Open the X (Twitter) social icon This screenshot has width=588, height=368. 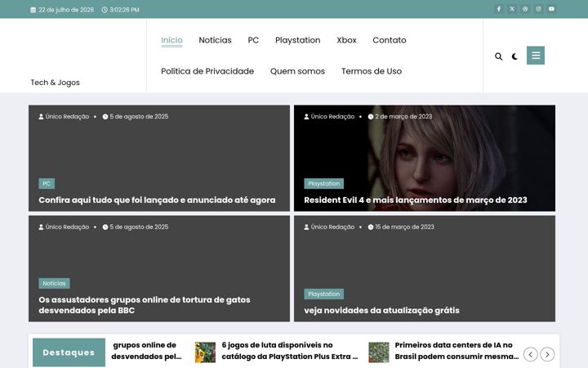click(512, 9)
